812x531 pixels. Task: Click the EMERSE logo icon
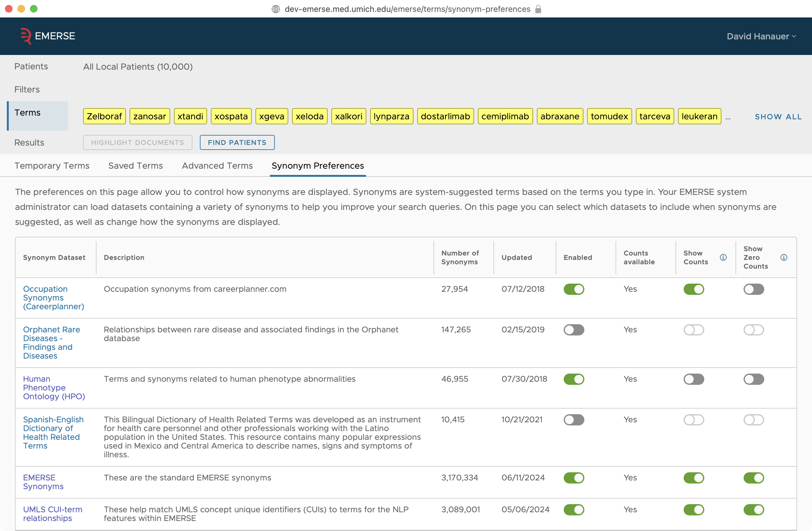(x=26, y=36)
